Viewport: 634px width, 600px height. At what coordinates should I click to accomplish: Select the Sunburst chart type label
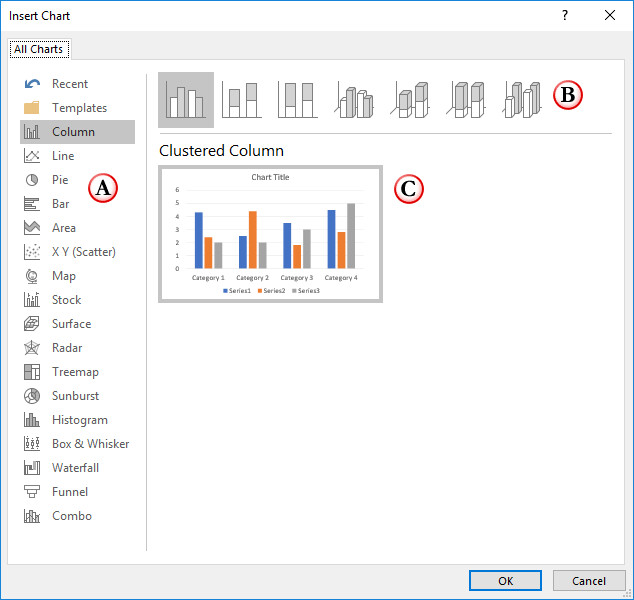[75, 396]
